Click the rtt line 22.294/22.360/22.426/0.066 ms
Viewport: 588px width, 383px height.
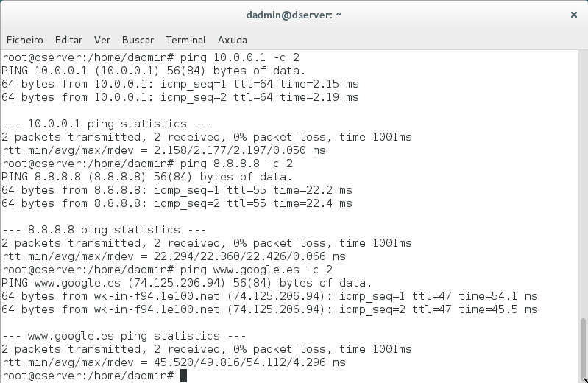(x=173, y=256)
